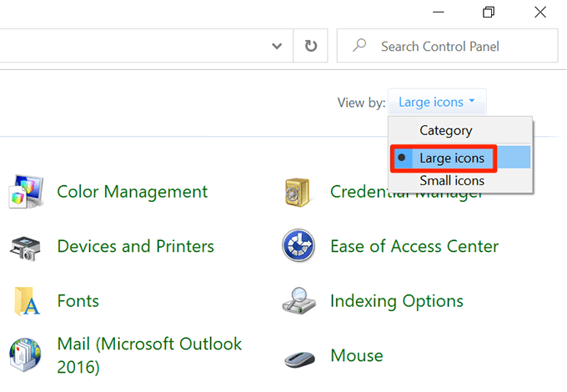
Task: Click the Indexing Options text link
Action: (x=397, y=301)
